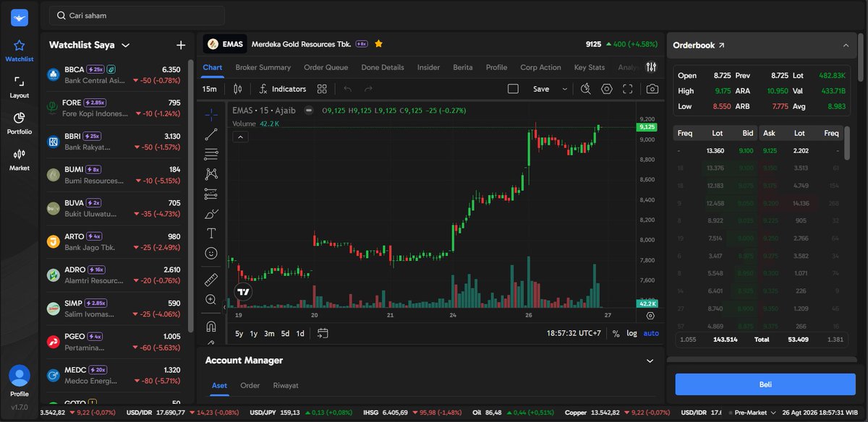Switch to the Riwayat tab

point(286,385)
